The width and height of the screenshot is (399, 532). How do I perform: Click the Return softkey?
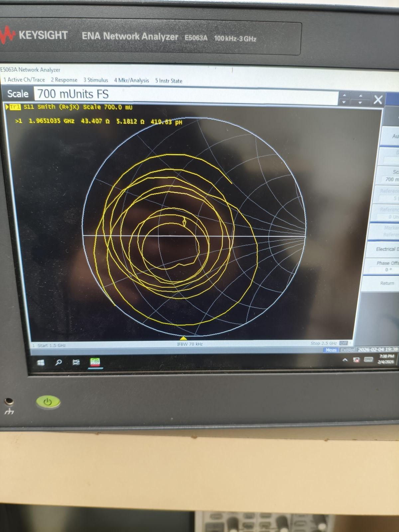380,283
